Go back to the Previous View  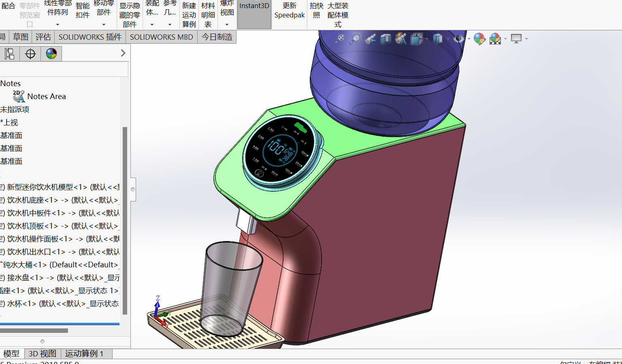click(x=370, y=39)
